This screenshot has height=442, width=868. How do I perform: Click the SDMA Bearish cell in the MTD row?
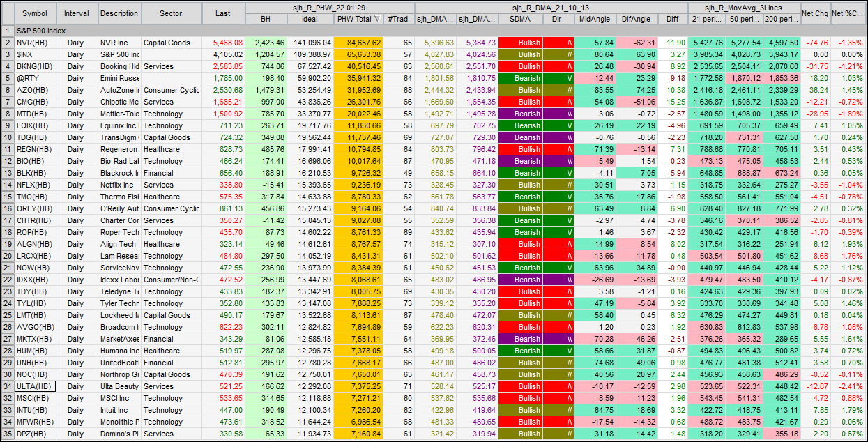pos(519,114)
